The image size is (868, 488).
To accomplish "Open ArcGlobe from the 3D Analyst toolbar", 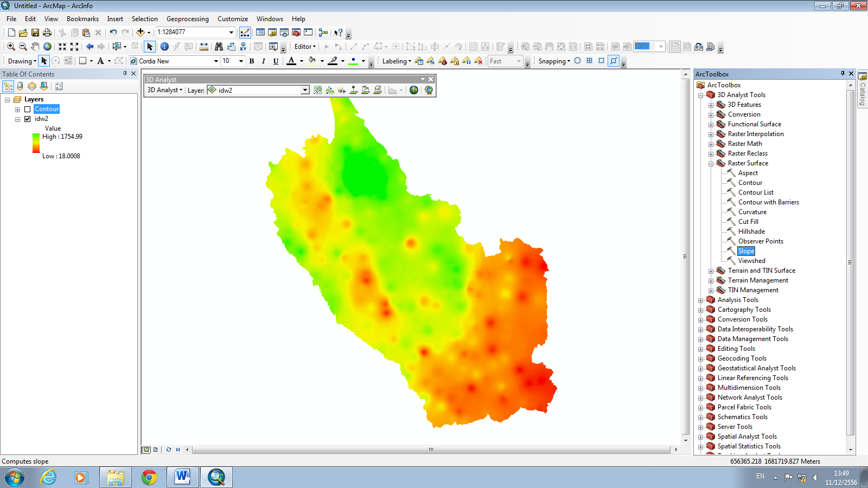I will coord(428,90).
